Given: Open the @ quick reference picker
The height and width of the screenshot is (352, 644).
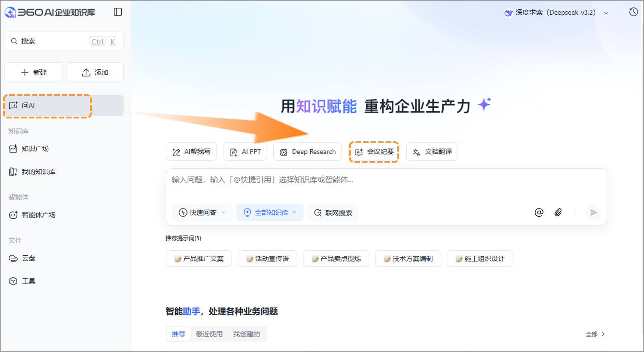Looking at the screenshot, I should [x=539, y=212].
